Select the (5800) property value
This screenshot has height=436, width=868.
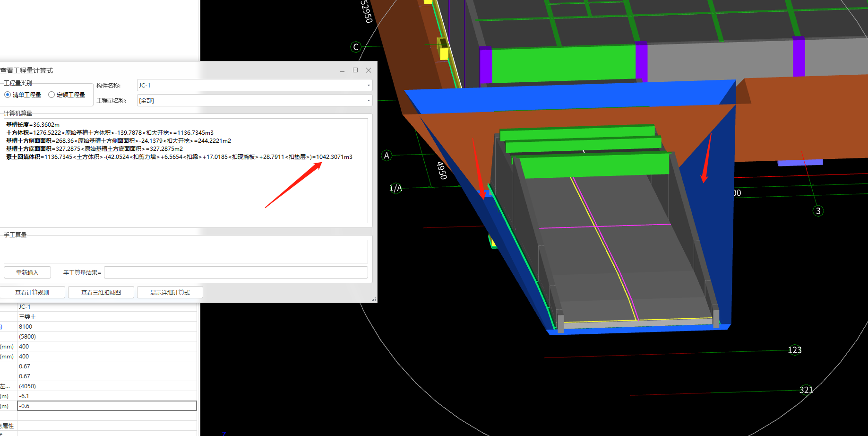(x=107, y=336)
